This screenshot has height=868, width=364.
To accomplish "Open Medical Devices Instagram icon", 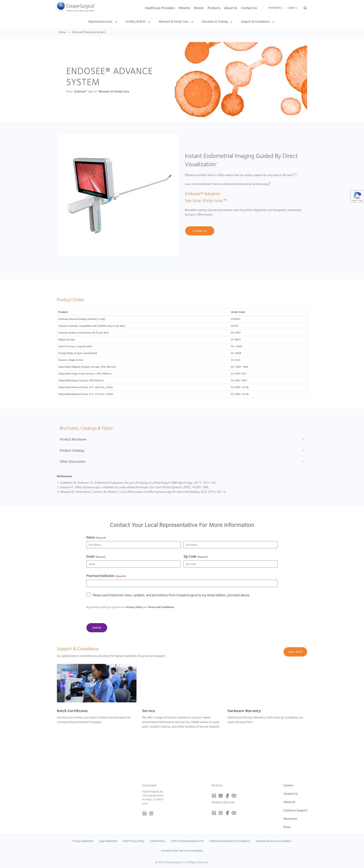I will pyautogui.click(x=220, y=813).
